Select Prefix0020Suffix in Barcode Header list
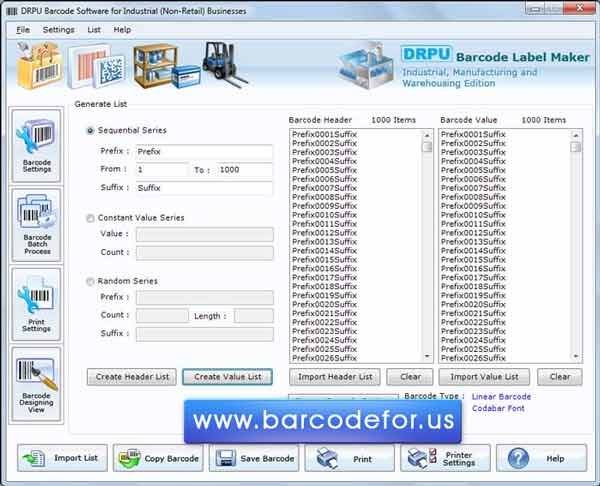This screenshot has width=600, height=486. tap(324, 305)
